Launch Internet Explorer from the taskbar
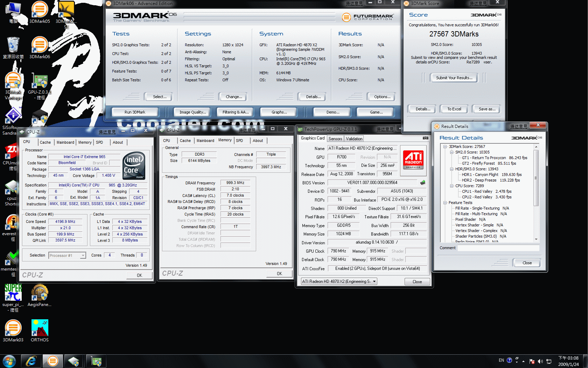The height and width of the screenshot is (368, 588). click(x=31, y=361)
